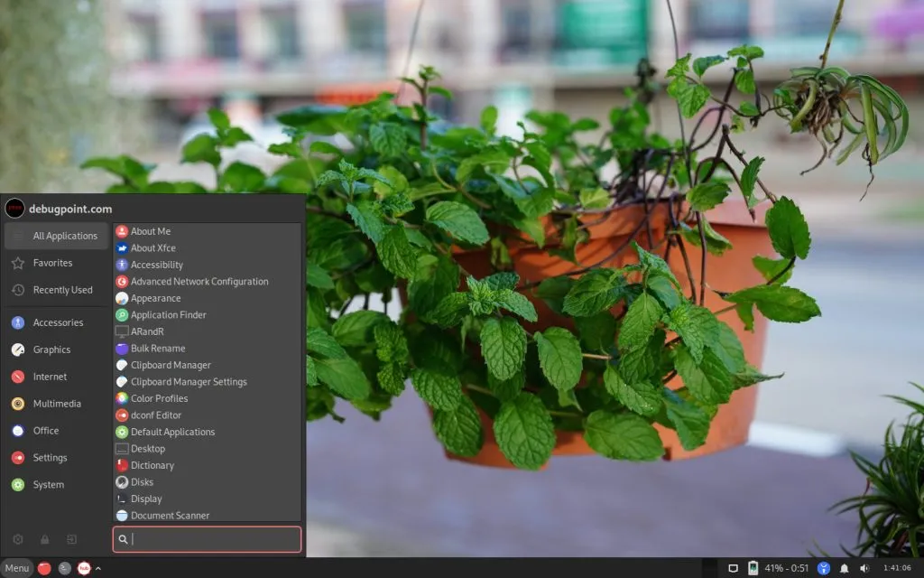Launch Bulk Rename
This screenshot has width=924, height=578.
click(x=207, y=348)
